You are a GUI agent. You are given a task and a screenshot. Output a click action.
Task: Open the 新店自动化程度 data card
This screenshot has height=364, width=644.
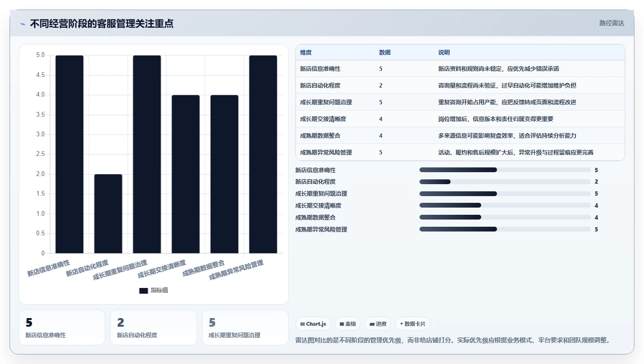(x=154, y=328)
